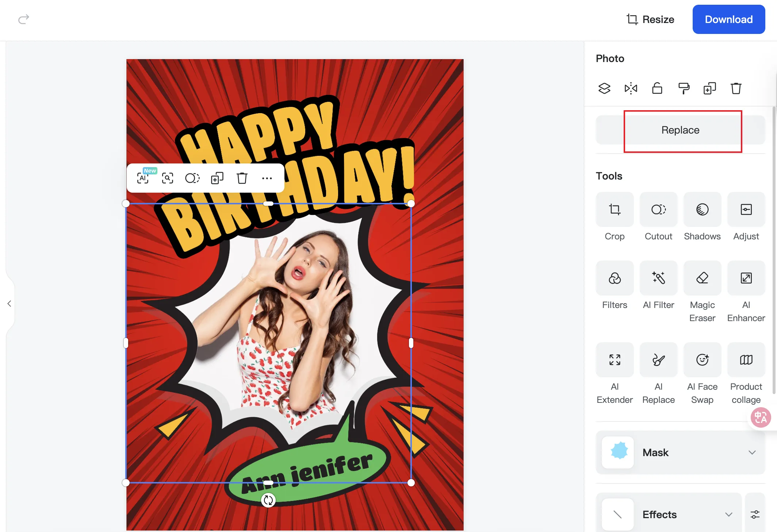
Task: Open the Shadows tool
Action: click(x=702, y=209)
